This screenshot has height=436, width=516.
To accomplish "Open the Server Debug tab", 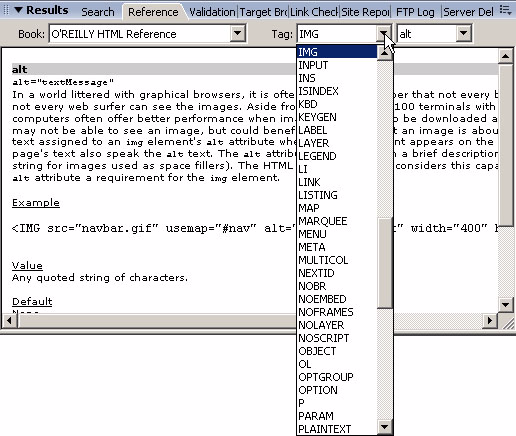I will tap(468, 12).
